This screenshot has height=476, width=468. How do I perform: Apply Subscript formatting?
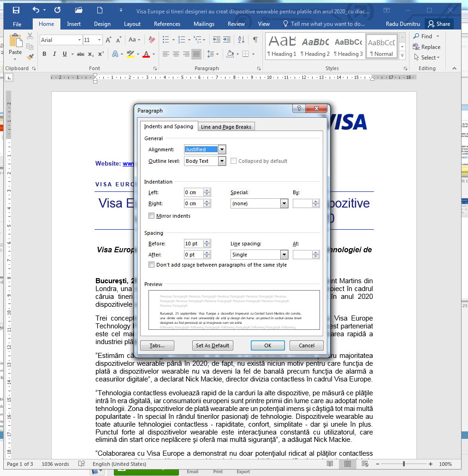pyautogui.click(x=91, y=54)
